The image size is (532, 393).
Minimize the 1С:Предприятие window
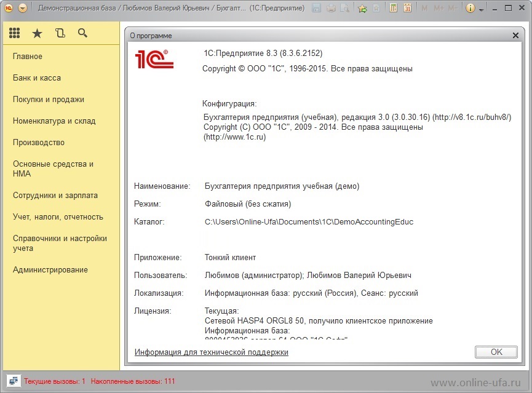[494, 9]
